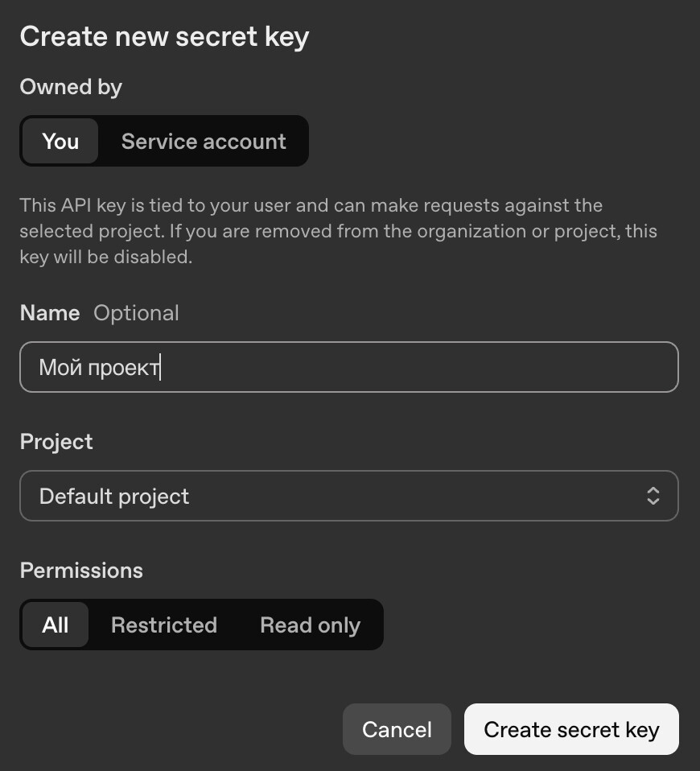Click the "Permissions" section label
Image resolution: width=700 pixels, height=771 pixels.
[81, 571]
